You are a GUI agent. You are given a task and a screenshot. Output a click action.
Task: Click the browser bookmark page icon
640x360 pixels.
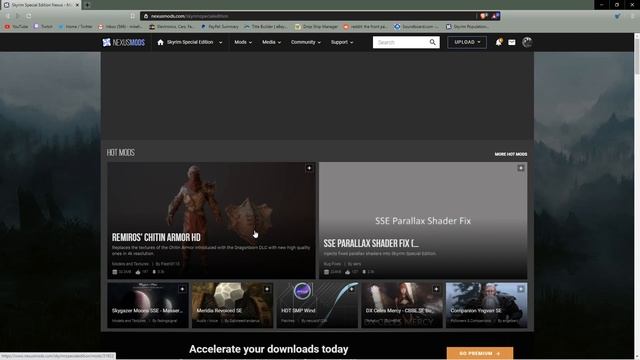[x=133, y=16]
